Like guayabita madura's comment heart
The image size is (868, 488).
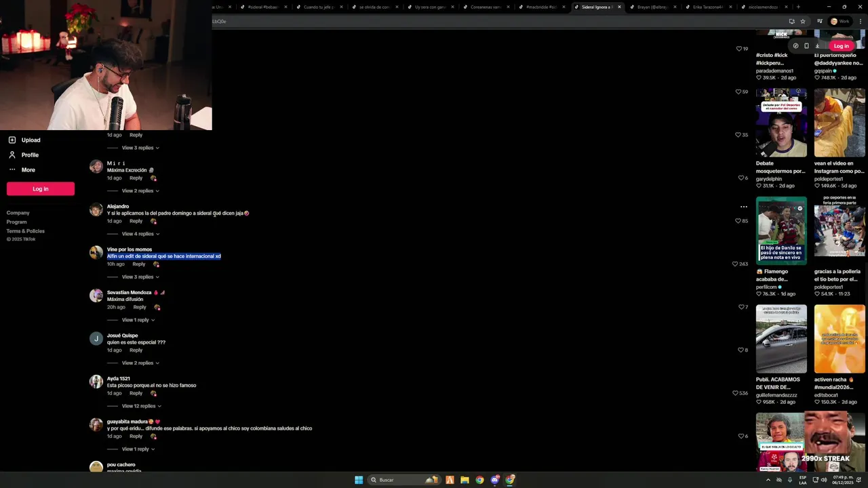tap(741, 436)
